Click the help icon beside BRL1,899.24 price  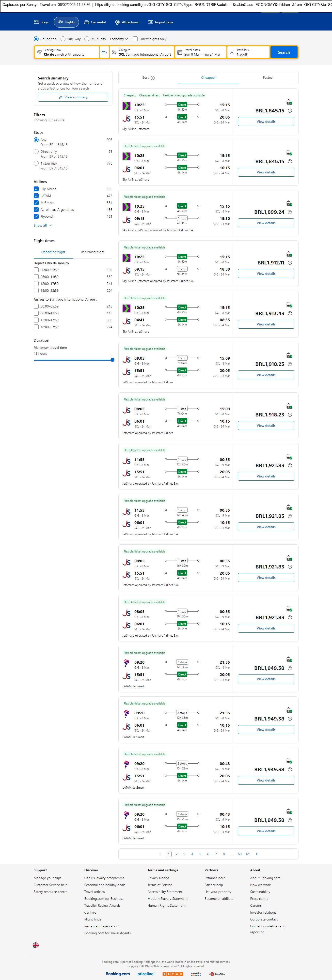point(290,212)
